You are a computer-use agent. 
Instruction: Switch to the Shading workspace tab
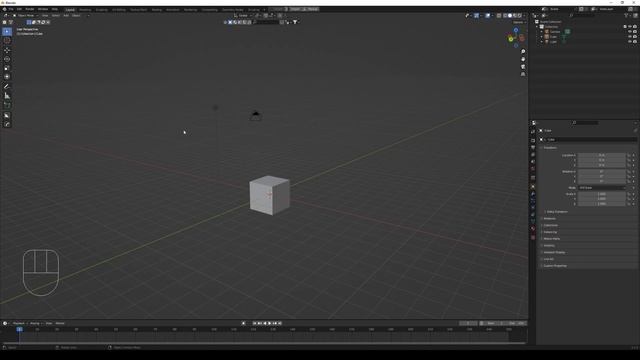tap(157, 9)
